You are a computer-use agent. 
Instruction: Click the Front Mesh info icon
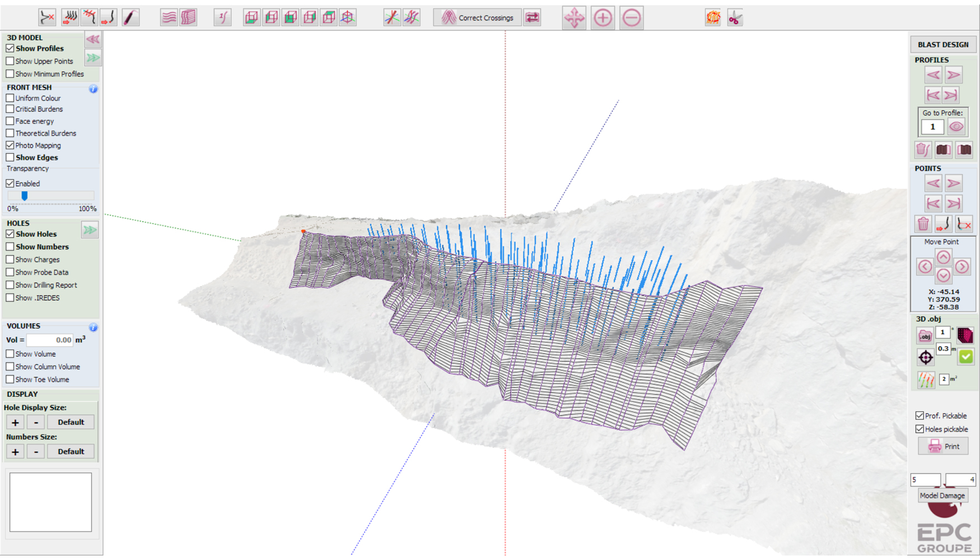click(x=93, y=88)
